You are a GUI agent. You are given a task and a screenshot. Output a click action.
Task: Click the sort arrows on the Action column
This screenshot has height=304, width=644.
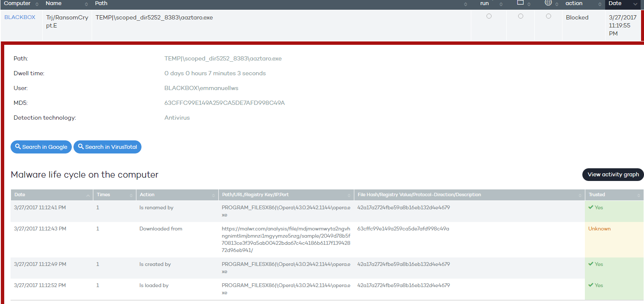click(x=213, y=195)
